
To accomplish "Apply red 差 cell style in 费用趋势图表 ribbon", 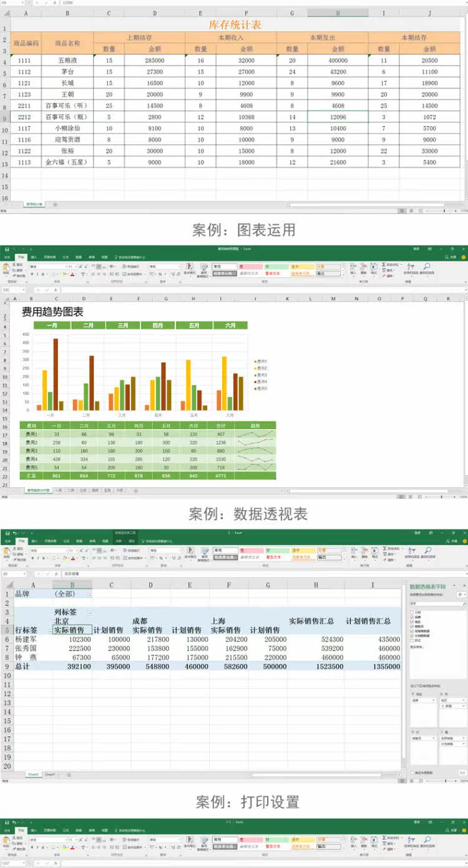I will tap(250, 267).
